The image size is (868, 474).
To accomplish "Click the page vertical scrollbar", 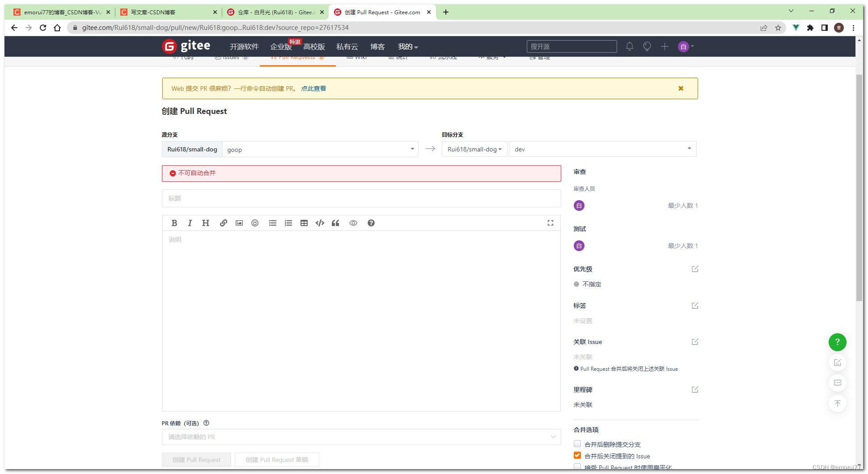I will [859, 188].
